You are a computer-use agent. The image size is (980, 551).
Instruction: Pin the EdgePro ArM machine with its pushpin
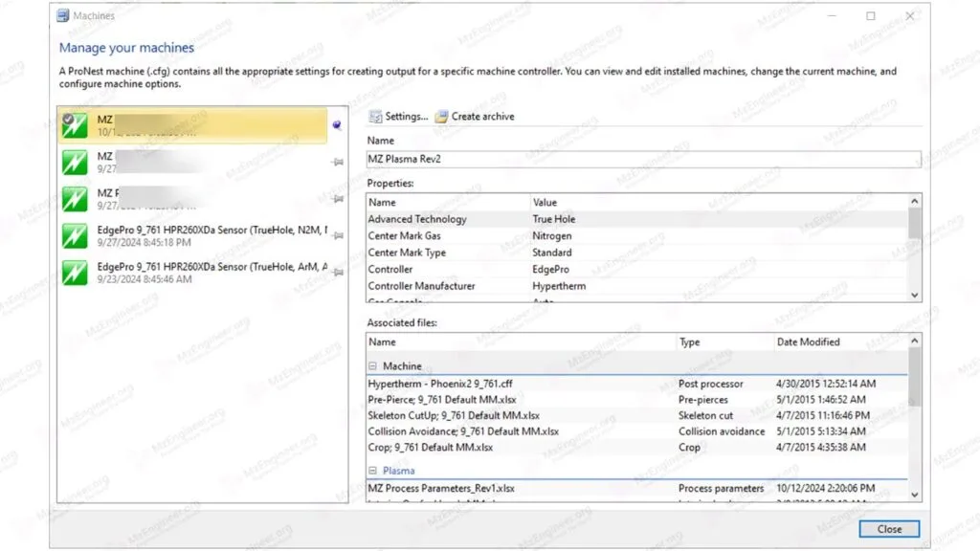337,272
